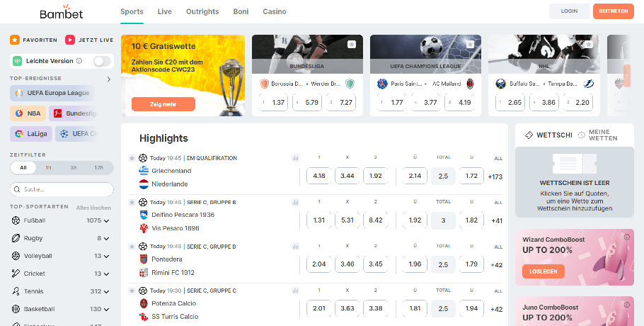644x326 pixels.
Task: Switch to the Live tab
Action: (x=165, y=11)
